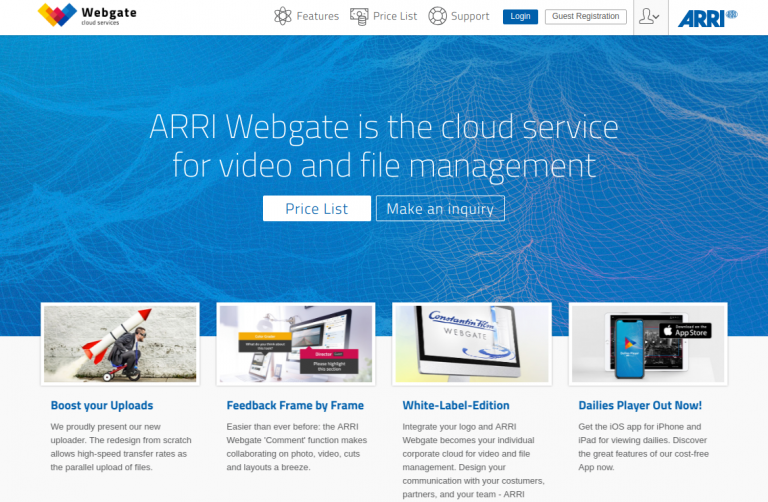
Task: Click the Make an inquiry button
Action: click(440, 208)
